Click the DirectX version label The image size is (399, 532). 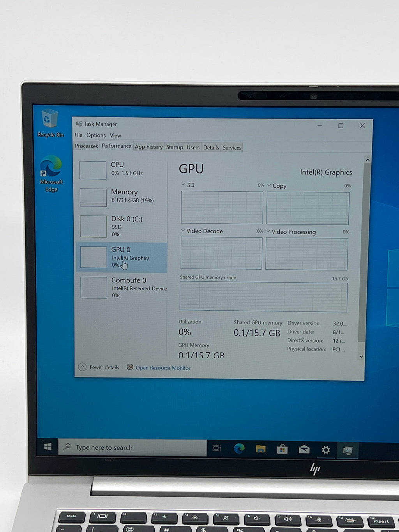point(305,340)
